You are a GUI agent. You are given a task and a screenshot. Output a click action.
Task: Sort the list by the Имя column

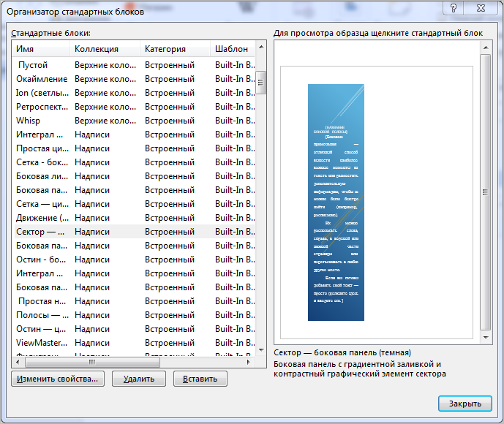click(x=40, y=49)
